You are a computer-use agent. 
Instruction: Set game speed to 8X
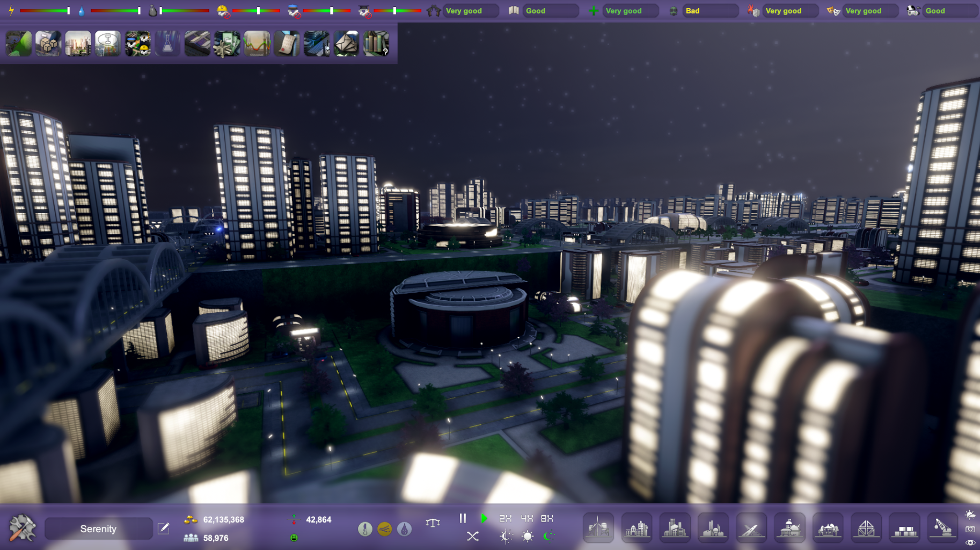[547, 518]
